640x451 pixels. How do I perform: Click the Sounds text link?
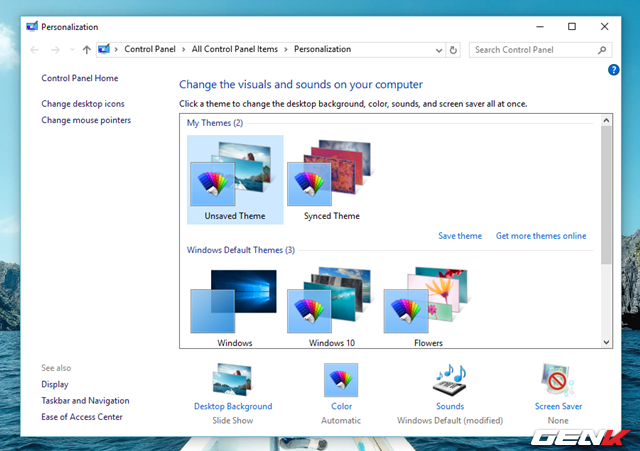(450, 406)
